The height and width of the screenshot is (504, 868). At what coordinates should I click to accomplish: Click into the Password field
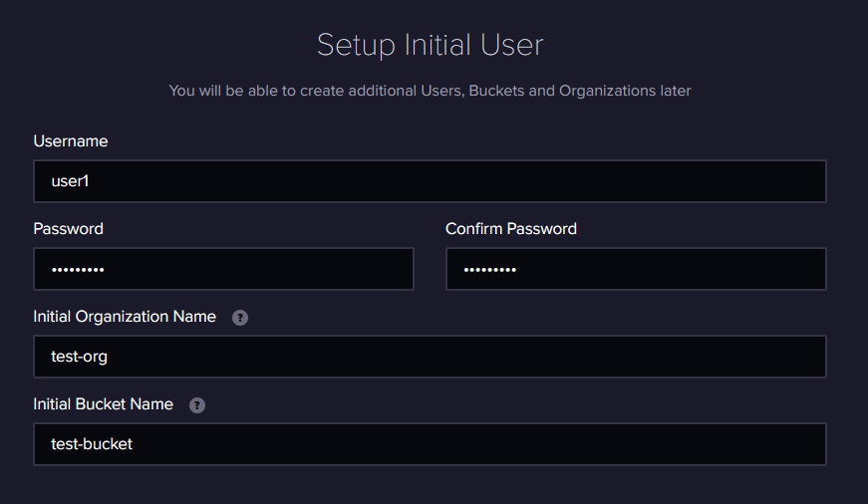click(223, 269)
